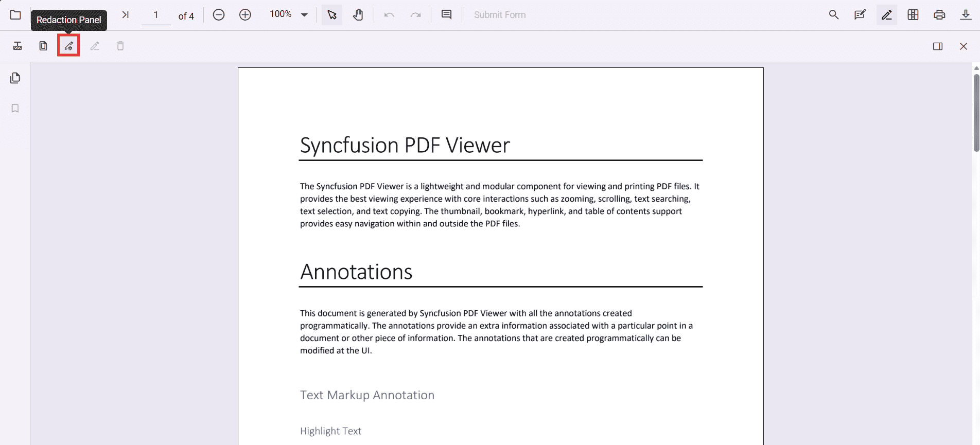
Task: Click the Open File folder icon
Action: [x=15, y=15]
